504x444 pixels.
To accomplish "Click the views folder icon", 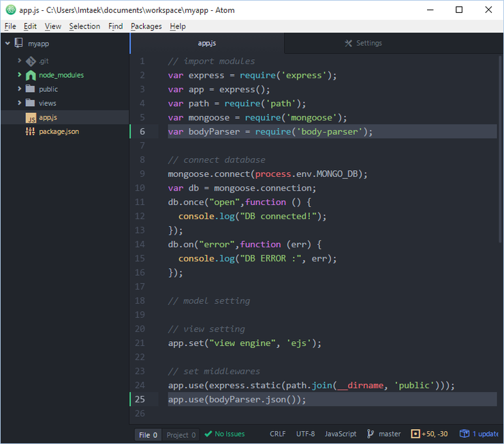I will 30,103.
